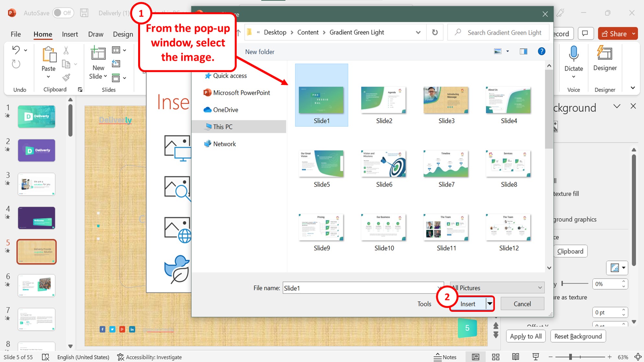Click the Undo arrow icon
The image size is (644, 362).
click(x=16, y=50)
